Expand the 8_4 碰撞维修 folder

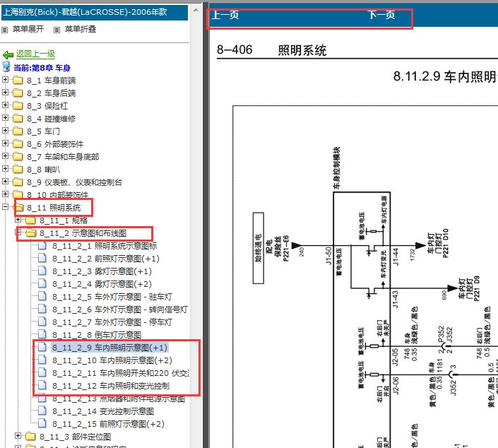5,117
